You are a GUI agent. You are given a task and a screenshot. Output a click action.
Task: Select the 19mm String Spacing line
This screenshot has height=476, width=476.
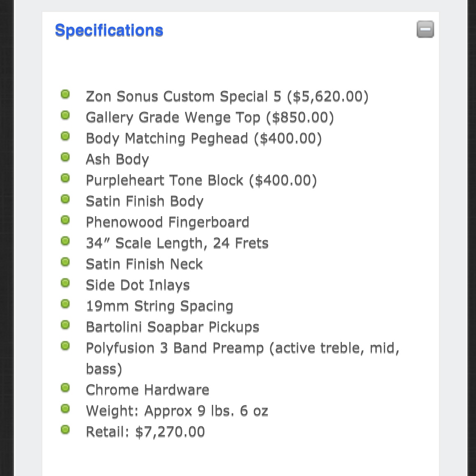click(160, 306)
